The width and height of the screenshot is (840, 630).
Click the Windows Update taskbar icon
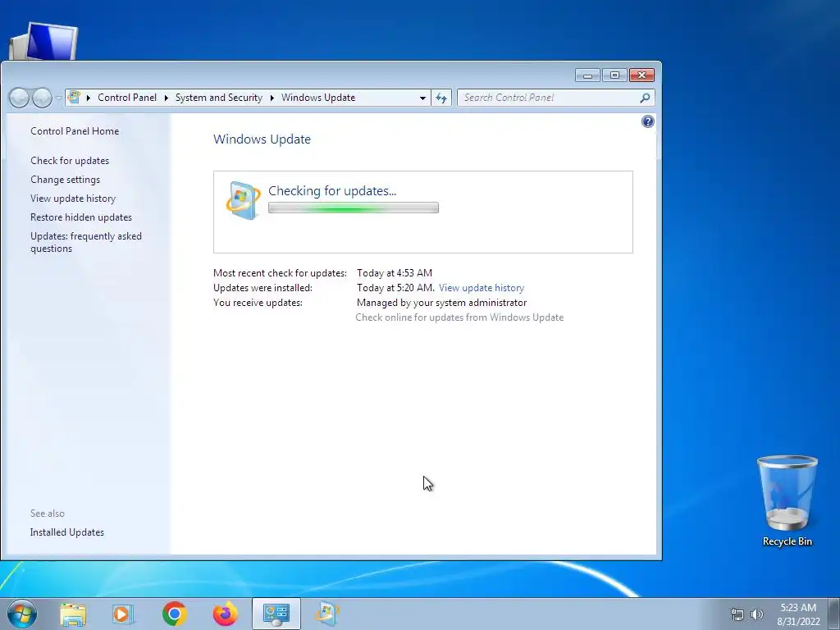(x=326, y=614)
